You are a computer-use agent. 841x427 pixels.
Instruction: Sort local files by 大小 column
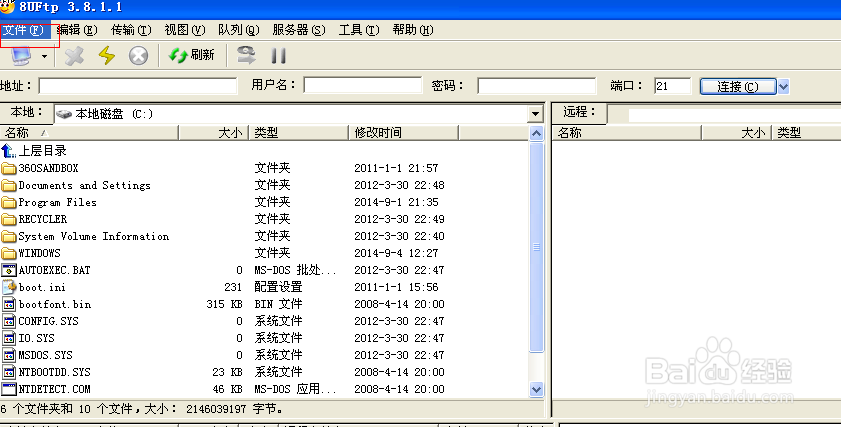213,132
